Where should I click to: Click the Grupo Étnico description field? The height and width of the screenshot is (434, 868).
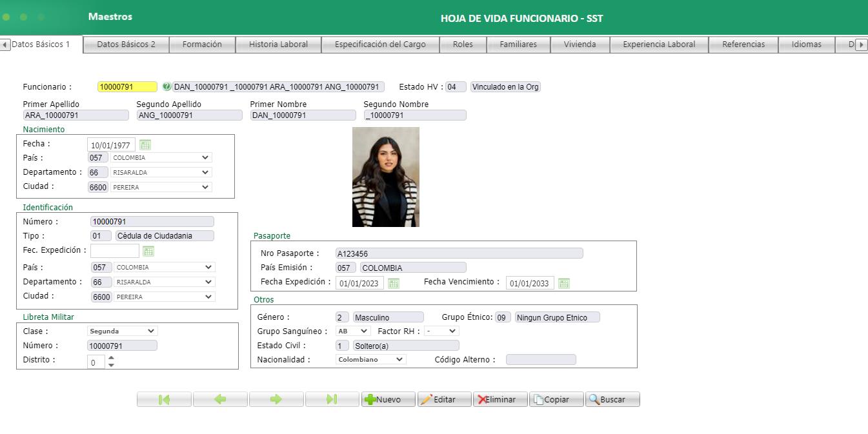558,317
